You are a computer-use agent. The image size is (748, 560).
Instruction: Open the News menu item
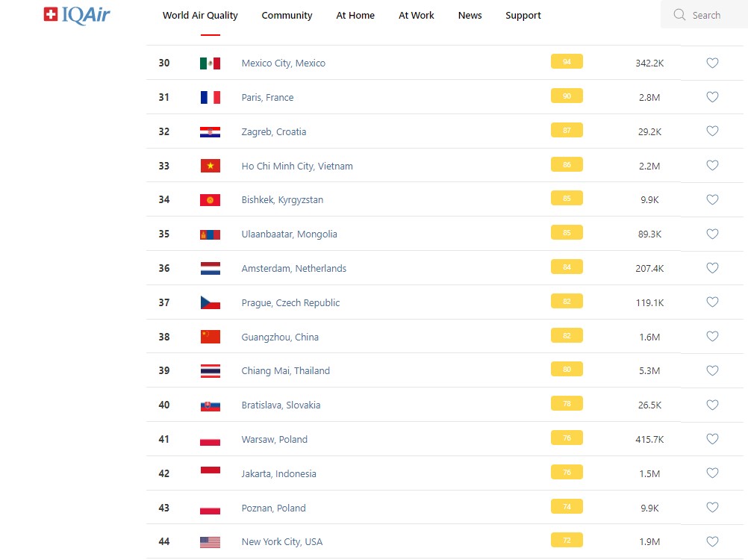click(470, 16)
